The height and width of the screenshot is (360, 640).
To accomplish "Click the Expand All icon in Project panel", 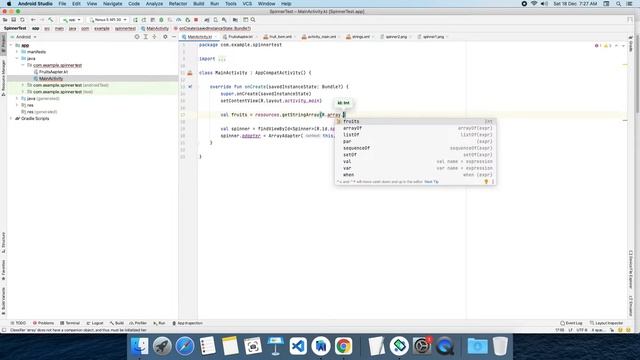I will pos(146,37).
